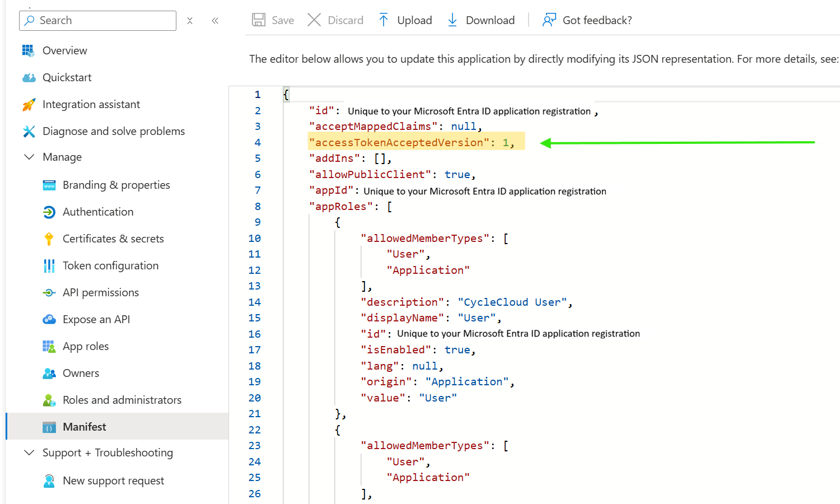Click the New support request person icon
840x504 pixels.
tap(49, 480)
